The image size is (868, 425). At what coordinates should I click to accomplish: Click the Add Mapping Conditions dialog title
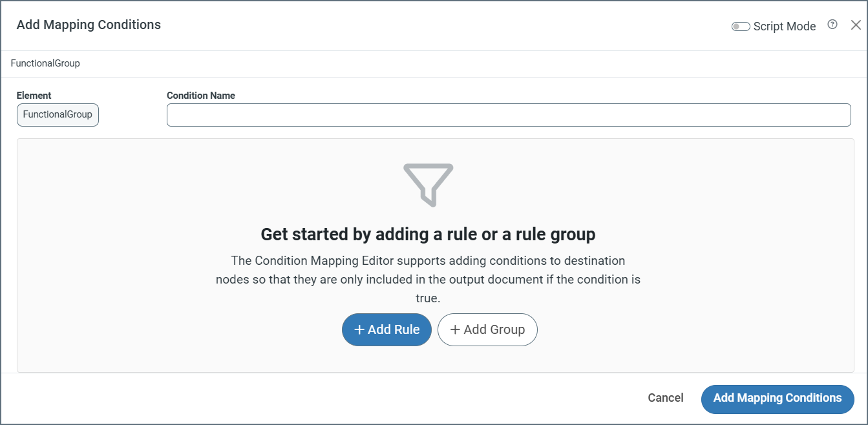coord(89,25)
